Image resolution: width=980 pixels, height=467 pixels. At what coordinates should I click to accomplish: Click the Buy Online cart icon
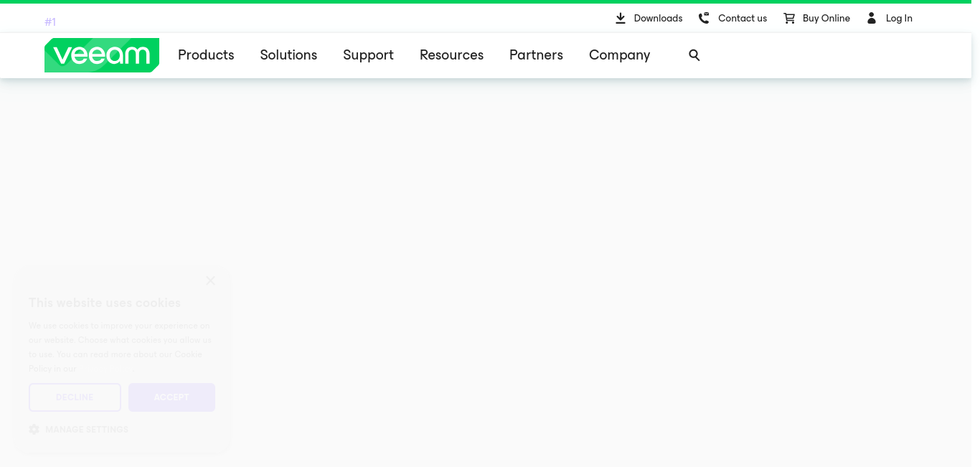coord(789,18)
